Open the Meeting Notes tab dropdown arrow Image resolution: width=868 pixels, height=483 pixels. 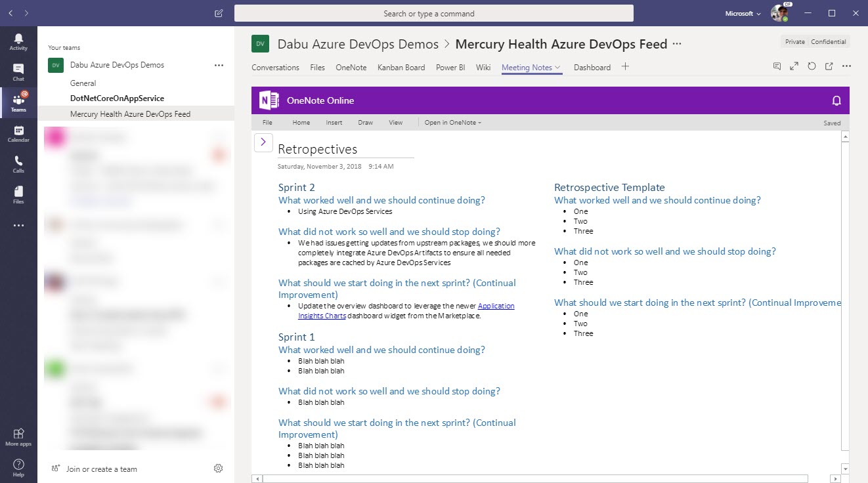point(558,67)
